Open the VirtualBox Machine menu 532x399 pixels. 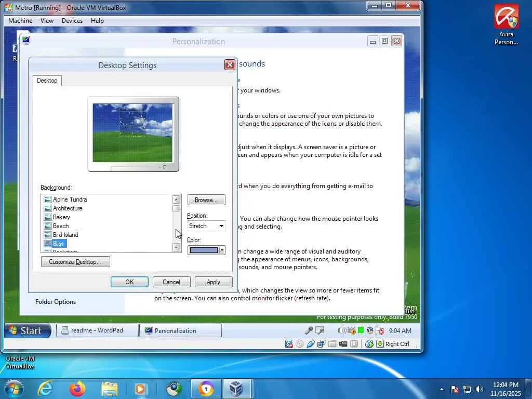click(20, 21)
